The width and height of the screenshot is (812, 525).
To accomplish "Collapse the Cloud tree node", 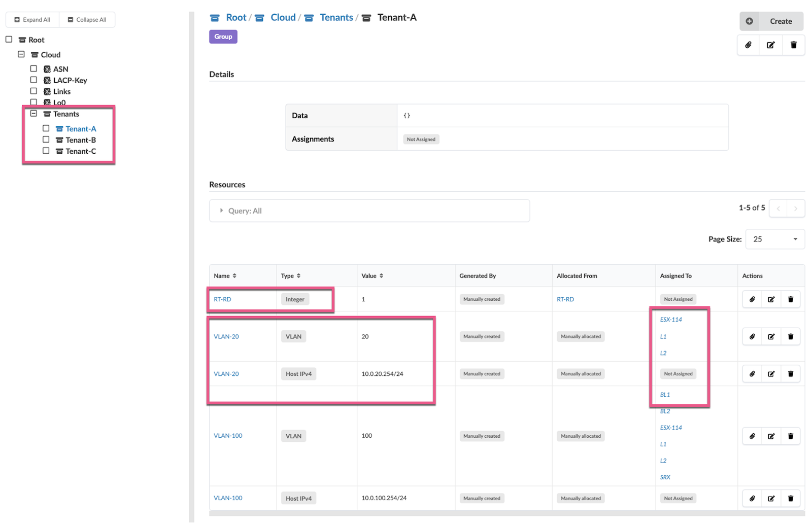I will pos(21,54).
